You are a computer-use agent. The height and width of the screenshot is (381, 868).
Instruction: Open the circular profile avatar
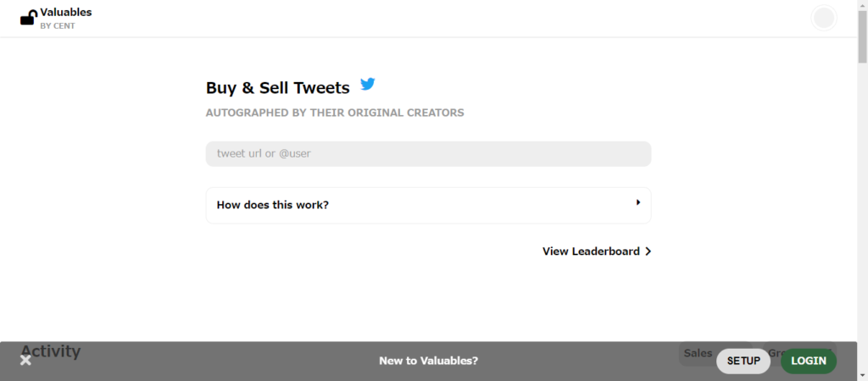824,18
